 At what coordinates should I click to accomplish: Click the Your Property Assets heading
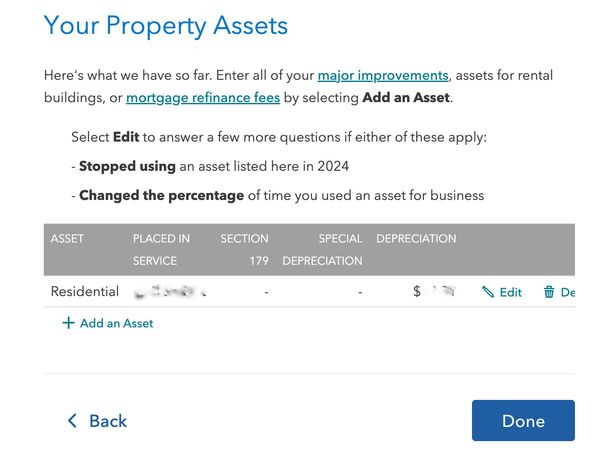[166, 26]
